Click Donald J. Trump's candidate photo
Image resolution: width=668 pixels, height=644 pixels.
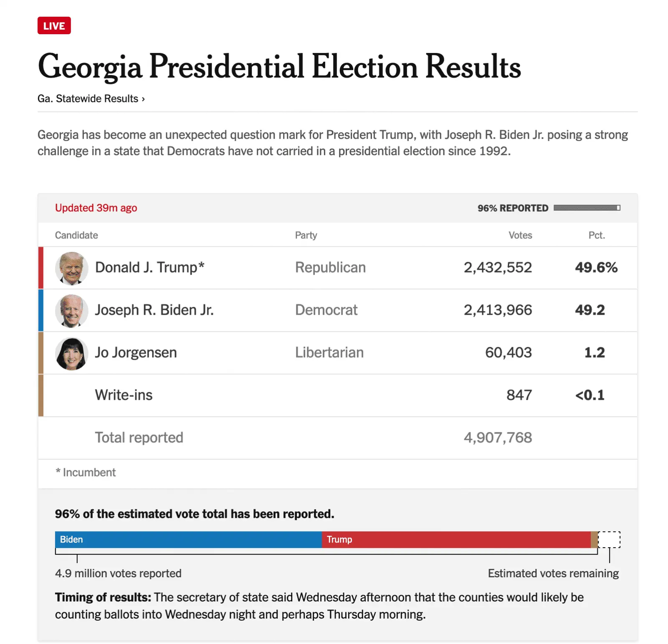tap(71, 268)
